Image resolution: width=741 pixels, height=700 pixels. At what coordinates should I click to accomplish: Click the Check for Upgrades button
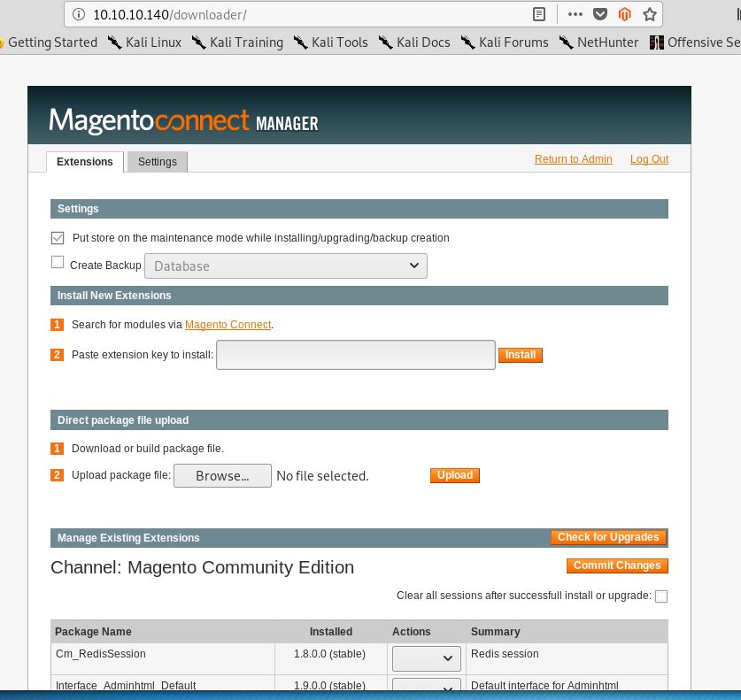(609, 537)
